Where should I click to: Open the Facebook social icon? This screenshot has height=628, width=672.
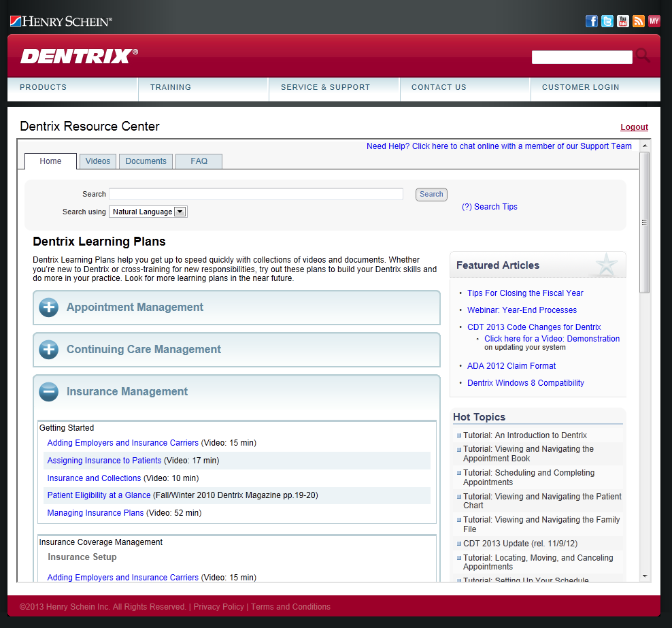coord(592,21)
